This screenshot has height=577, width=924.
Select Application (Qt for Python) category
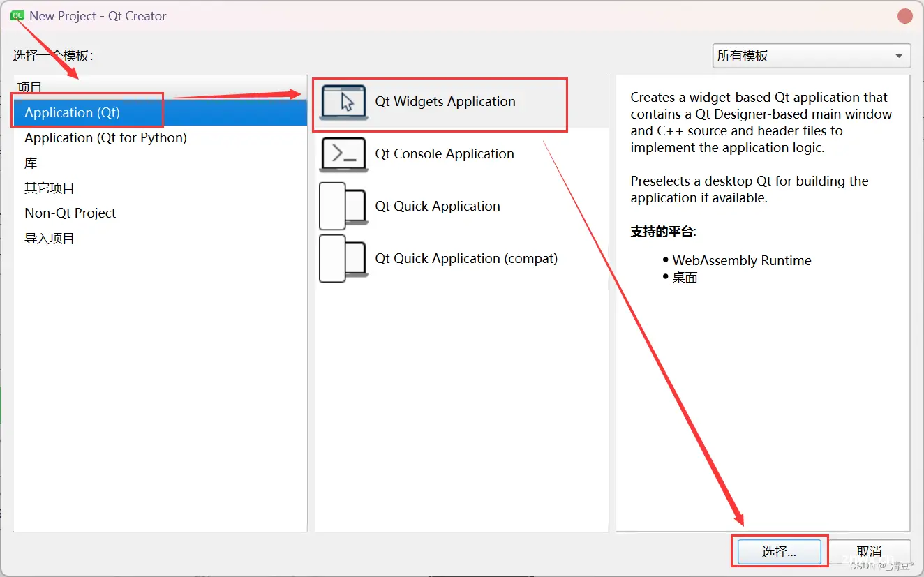161,138
